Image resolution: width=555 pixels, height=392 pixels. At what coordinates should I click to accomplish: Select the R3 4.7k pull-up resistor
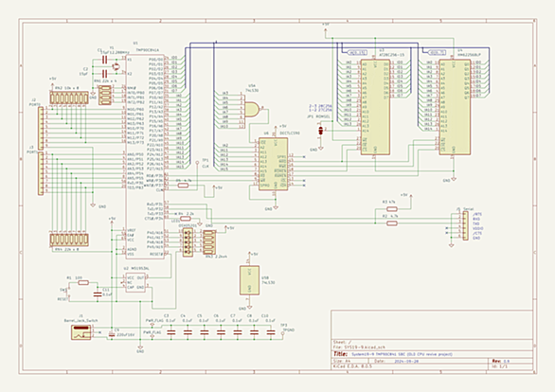click(x=391, y=208)
